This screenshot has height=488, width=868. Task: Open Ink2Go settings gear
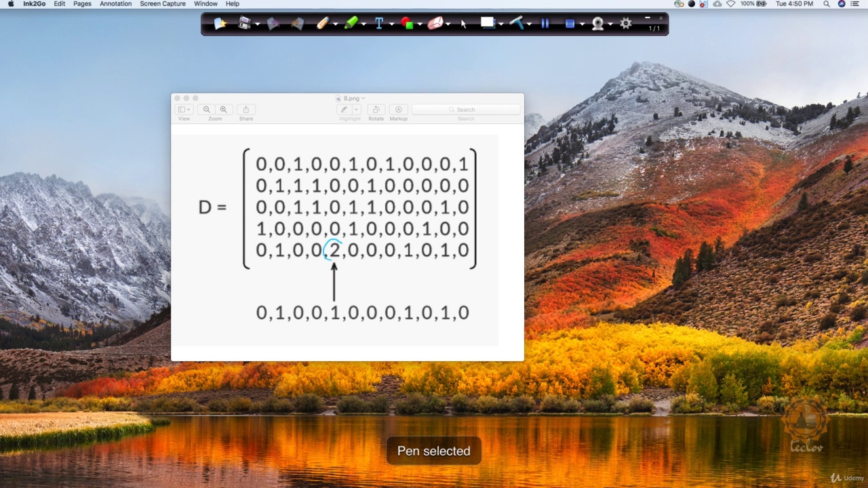tap(626, 24)
